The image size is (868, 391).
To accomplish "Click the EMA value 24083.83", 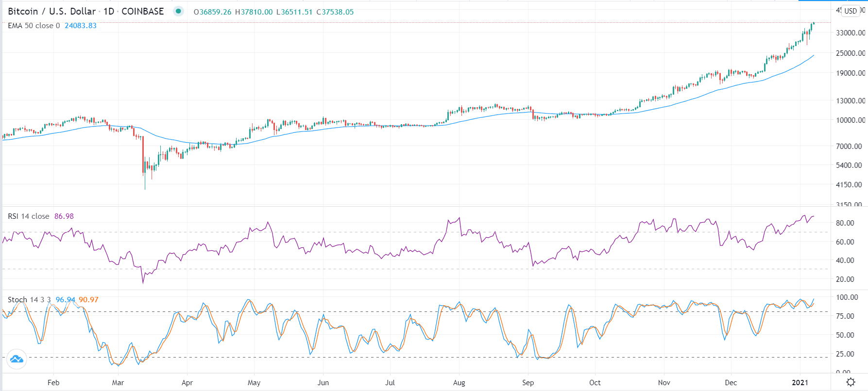I will tap(81, 26).
